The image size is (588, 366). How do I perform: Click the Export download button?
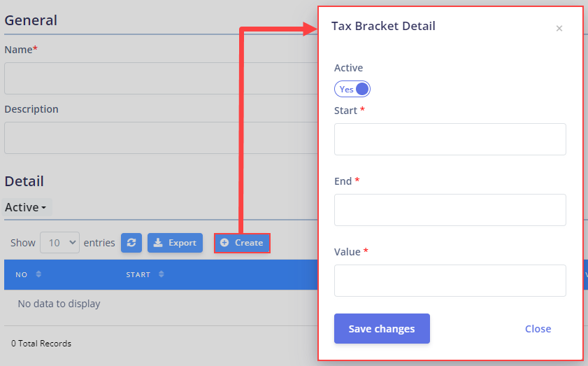point(175,243)
